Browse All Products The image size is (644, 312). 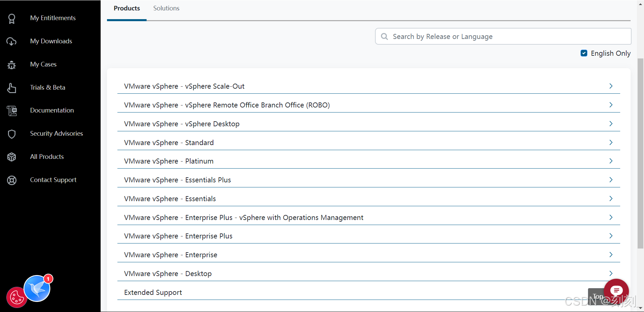[47, 157]
